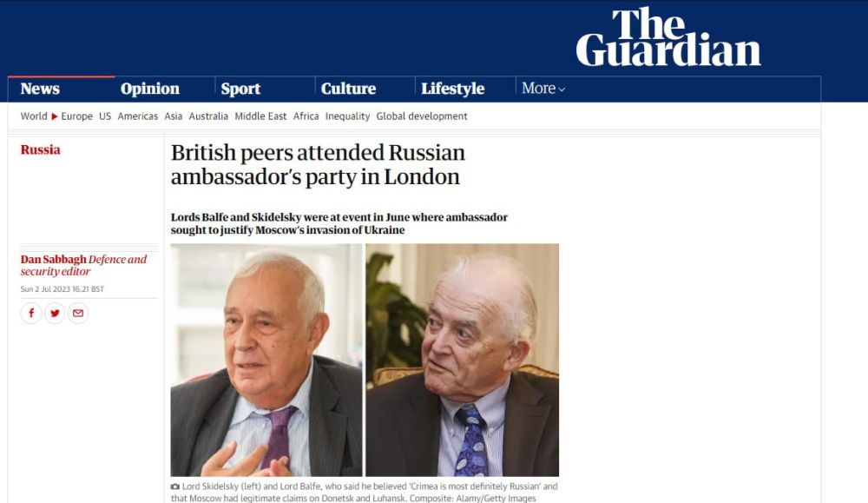Open the News section tab
The width and height of the screenshot is (868, 503).
[x=40, y=89]
